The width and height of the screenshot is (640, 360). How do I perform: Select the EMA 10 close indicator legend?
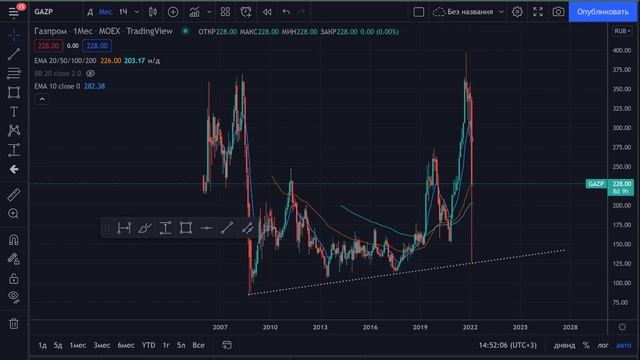tap(57, 86)
